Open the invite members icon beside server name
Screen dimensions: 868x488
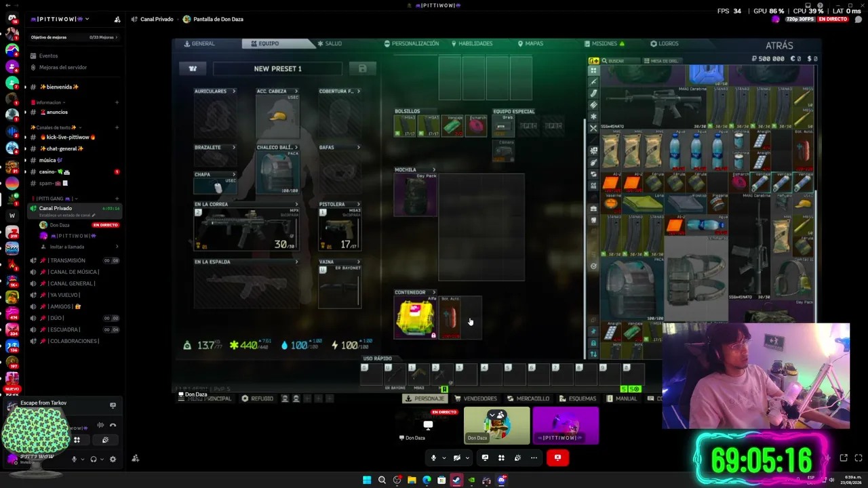click(117, 19)
